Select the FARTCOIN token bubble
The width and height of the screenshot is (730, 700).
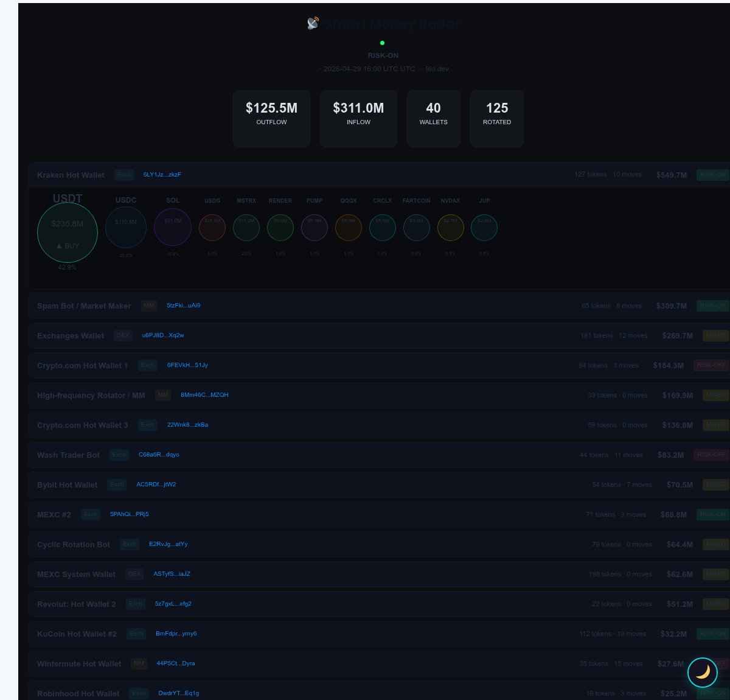pyautogui.click(x=417, y=228)
